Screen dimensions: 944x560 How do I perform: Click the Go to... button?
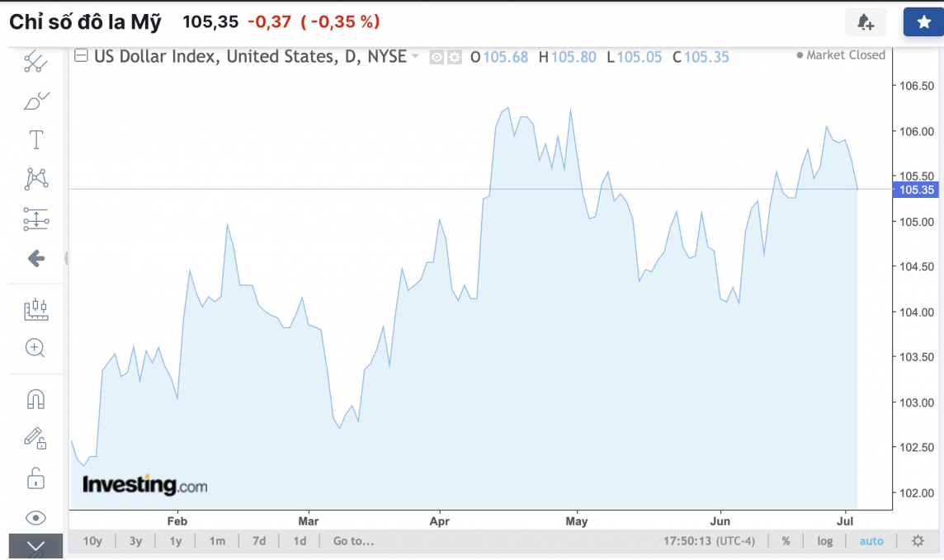click(353, 541)
